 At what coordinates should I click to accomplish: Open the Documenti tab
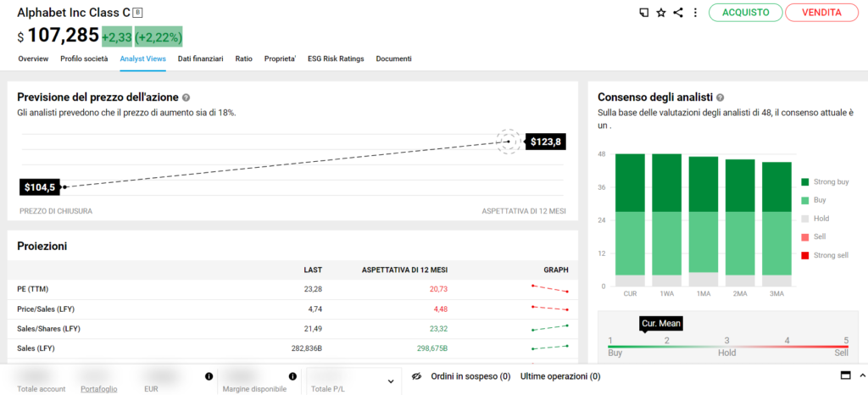click(x=393, y=58)
